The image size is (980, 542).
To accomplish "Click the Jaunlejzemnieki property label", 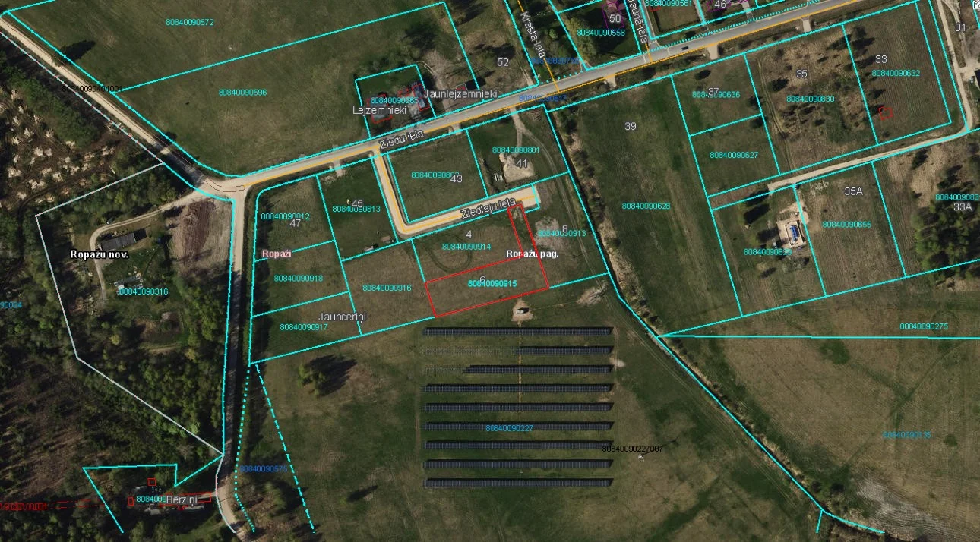I will (461, 93).
